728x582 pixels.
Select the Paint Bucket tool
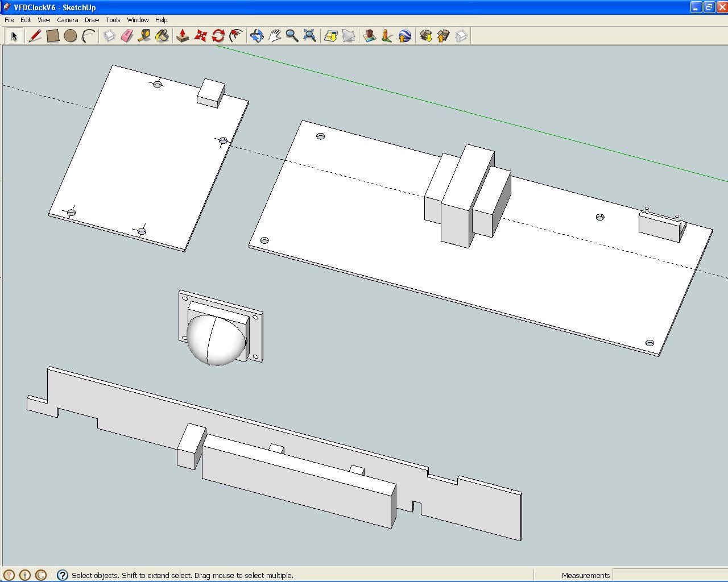click(x=162, y=36)
